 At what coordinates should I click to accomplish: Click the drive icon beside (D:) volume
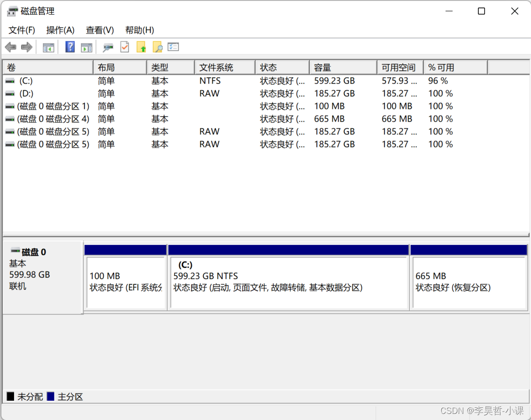10,93
